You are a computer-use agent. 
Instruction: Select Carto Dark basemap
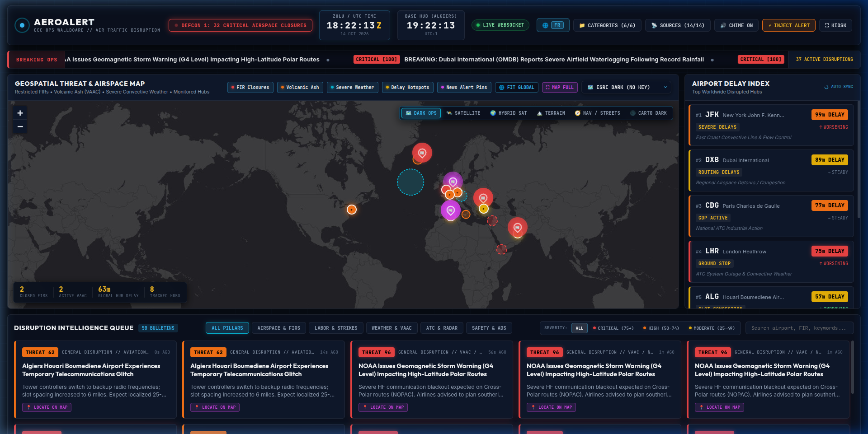648,113
